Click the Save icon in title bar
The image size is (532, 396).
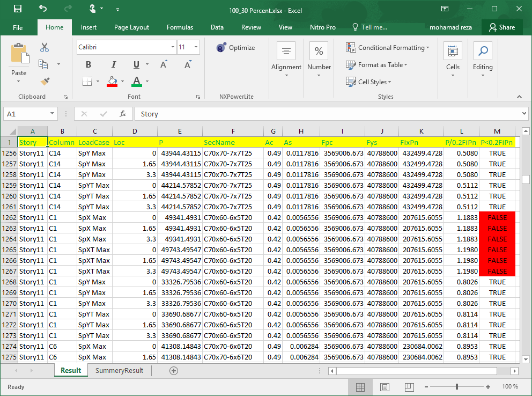coord(18,9)
